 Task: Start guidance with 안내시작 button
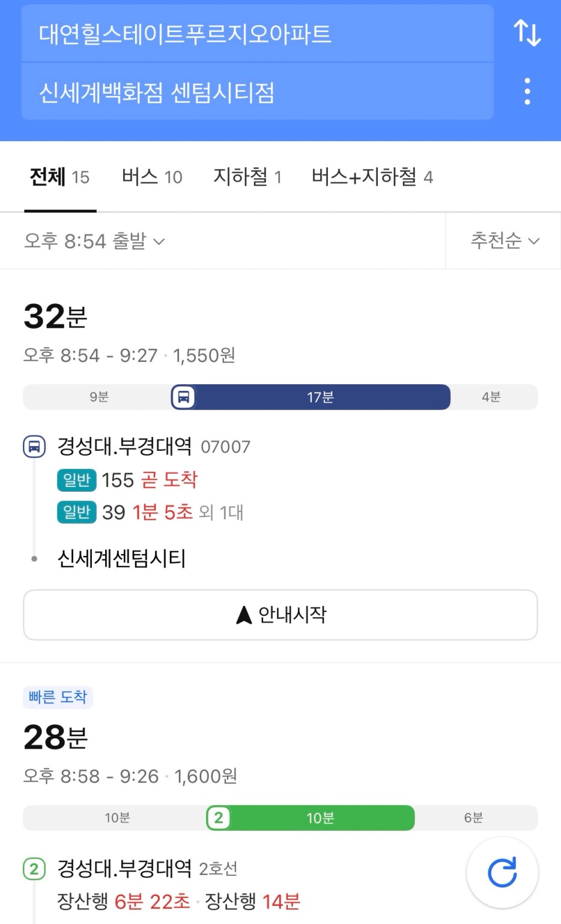(280, 615)
